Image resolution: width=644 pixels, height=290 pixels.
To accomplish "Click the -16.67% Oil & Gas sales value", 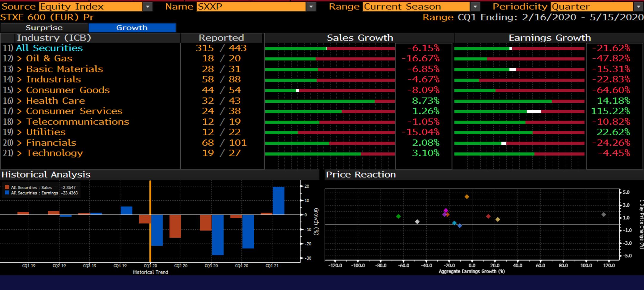I will click(x=421, y=58).
